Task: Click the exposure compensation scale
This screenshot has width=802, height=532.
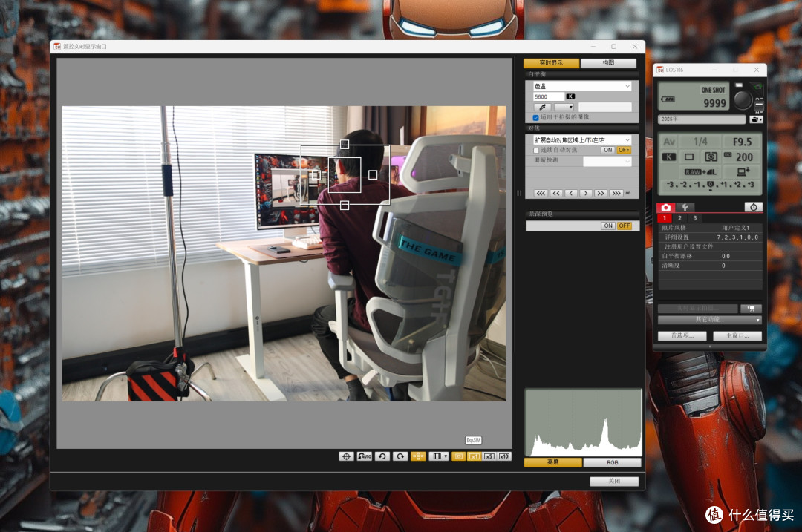Action: pos(710,185)
